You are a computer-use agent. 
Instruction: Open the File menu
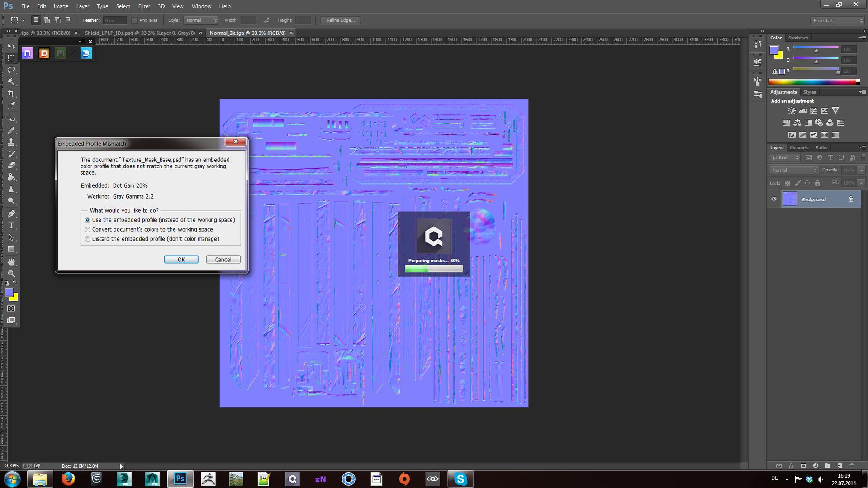tap(25, 6)
